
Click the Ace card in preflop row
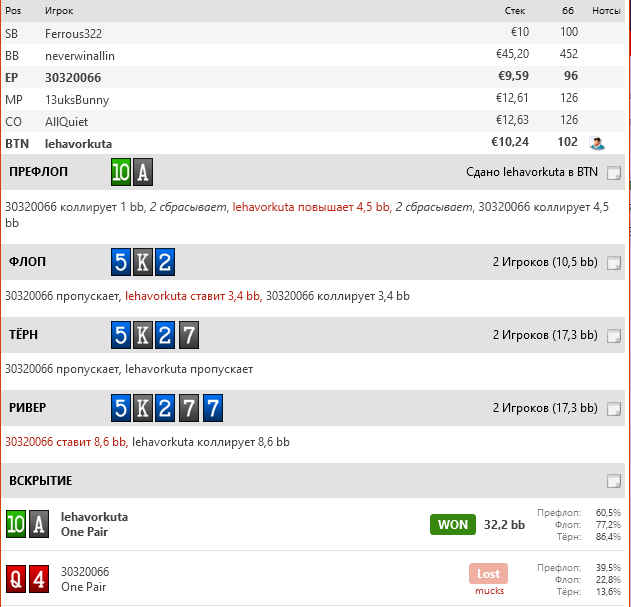pyautogui.click(x=144, y=172)
